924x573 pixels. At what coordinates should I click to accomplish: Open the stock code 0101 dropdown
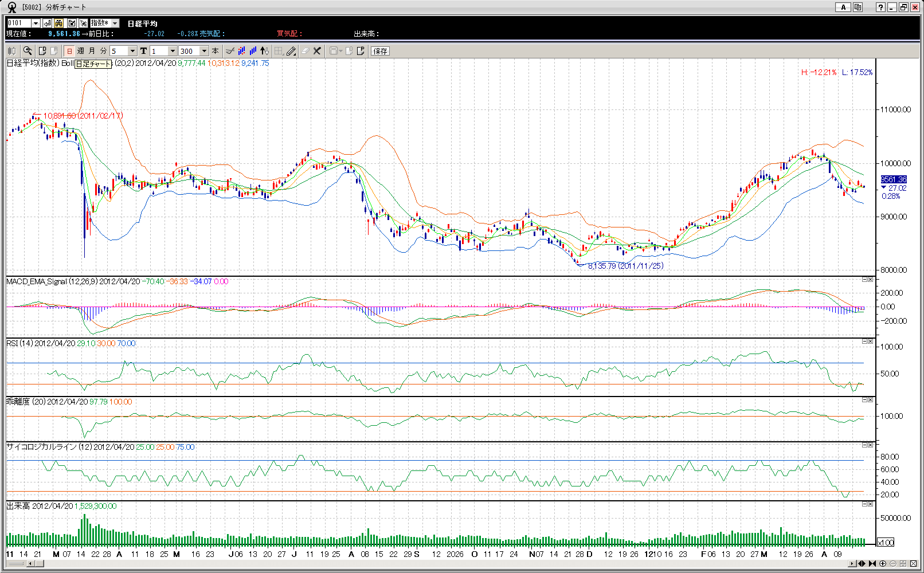[x=36, y=23]
